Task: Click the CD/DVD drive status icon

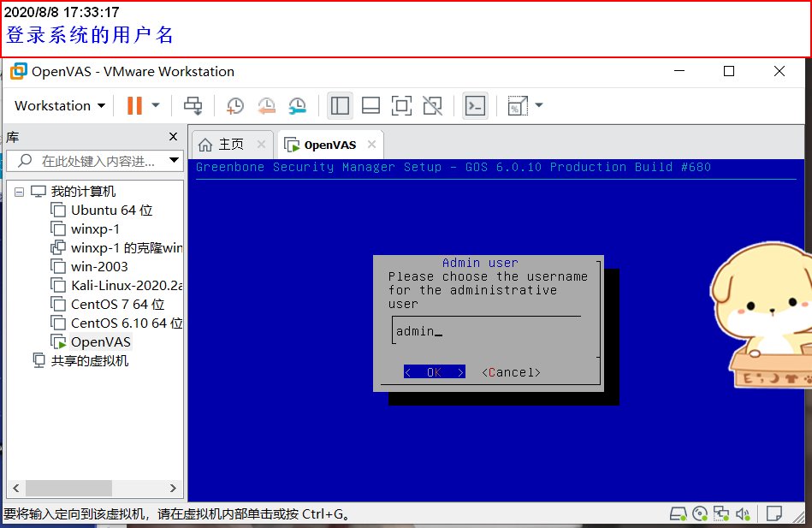Action: tap(700, 513)
